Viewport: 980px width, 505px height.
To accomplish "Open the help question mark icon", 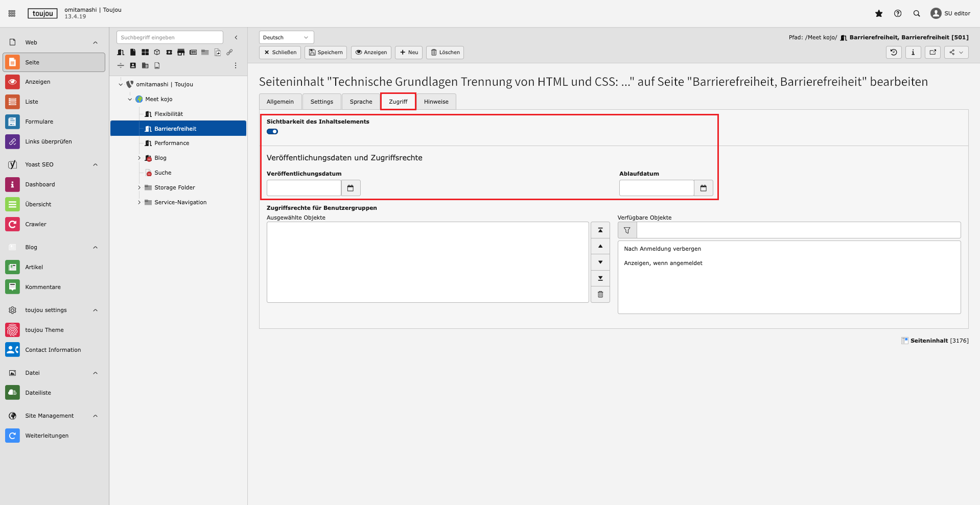I will click(x=898, y=14).
